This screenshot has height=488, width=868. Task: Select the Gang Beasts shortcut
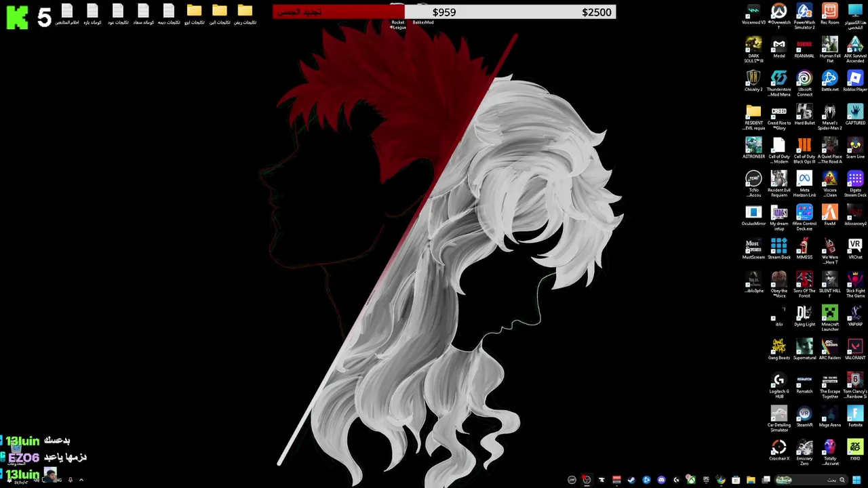coord(778,350)
